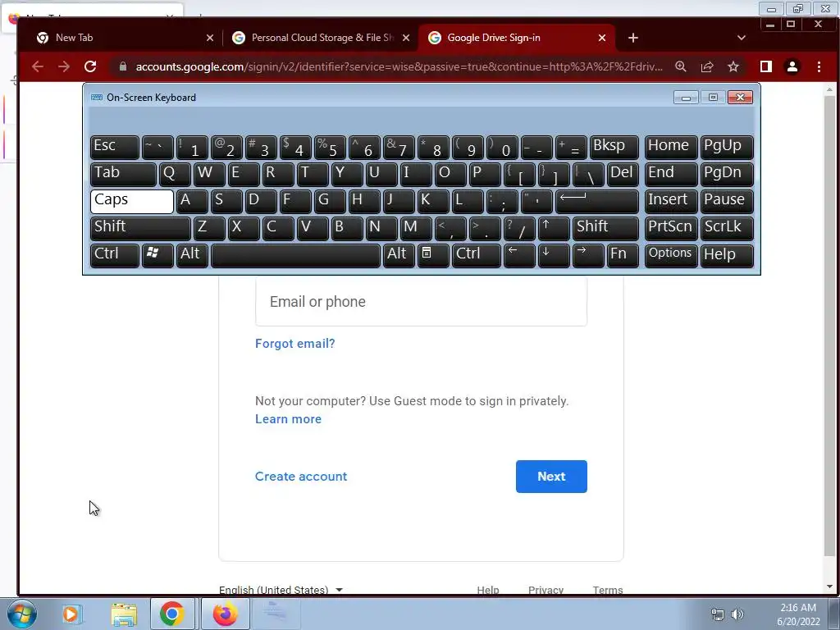Image resolution: width=840 pixels, height=630 pixels.
Task: Click the Bksp key
Action: point(614,148)
